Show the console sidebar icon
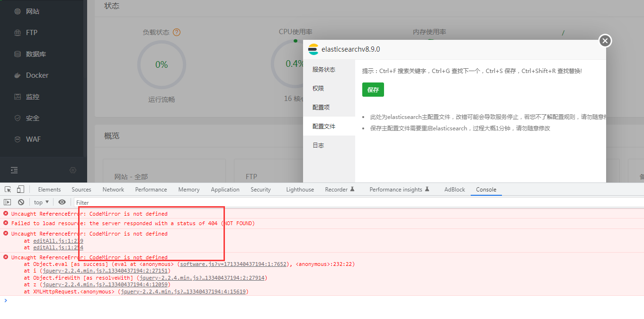 [x=7, y=202]
